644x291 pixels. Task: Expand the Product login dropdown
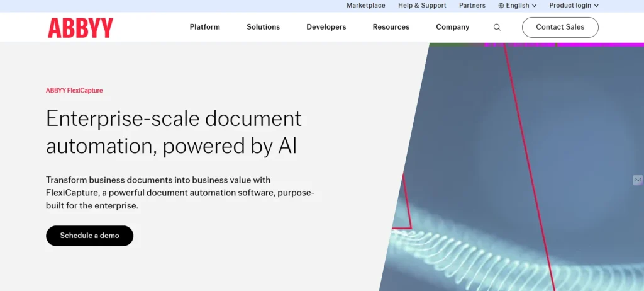click(x=574, y=5)
